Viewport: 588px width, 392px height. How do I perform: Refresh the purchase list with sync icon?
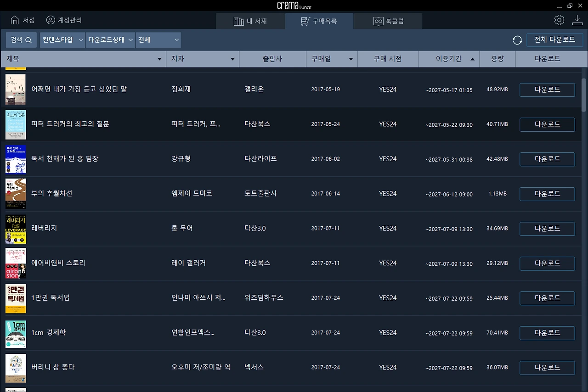tap(517, 40)
